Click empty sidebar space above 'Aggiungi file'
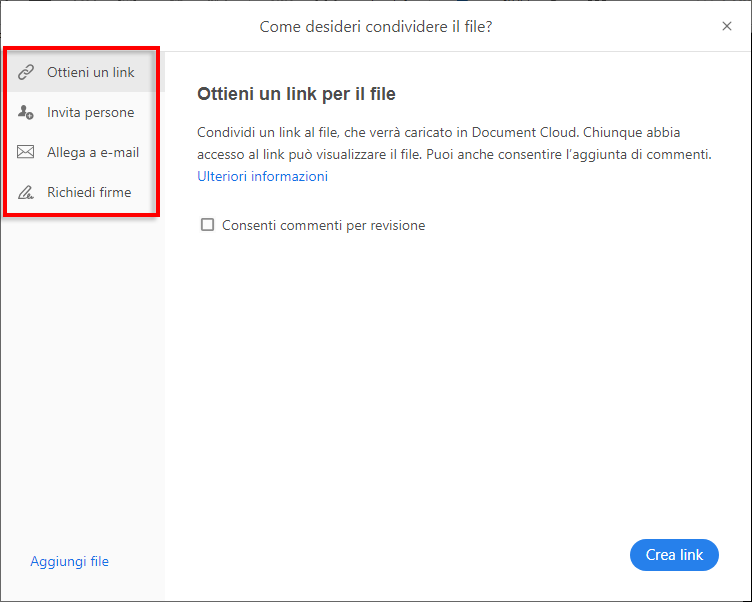 click(82, 400)
